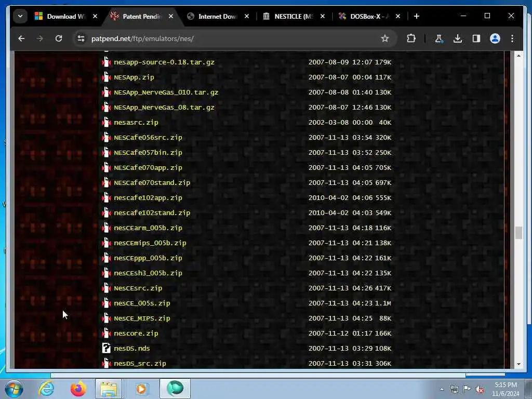Open the Windows Start menu
This screenshot has height=399, width=532.
coord(14,389)
